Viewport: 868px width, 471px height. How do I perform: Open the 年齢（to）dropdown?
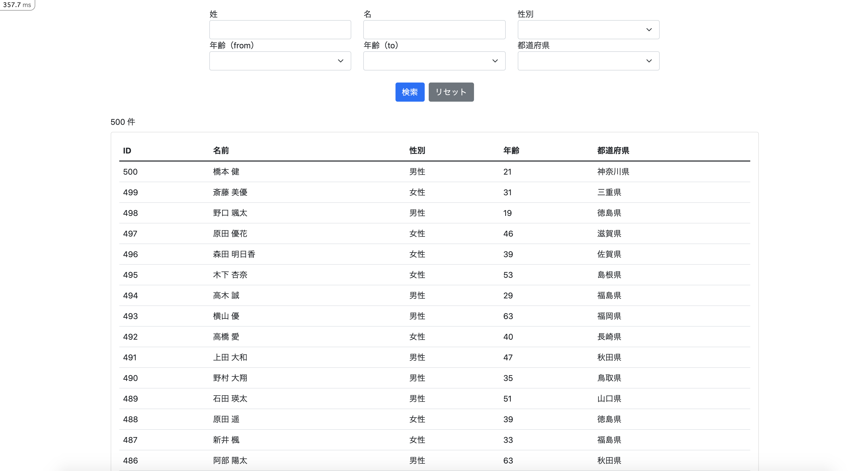coord(434,61)
